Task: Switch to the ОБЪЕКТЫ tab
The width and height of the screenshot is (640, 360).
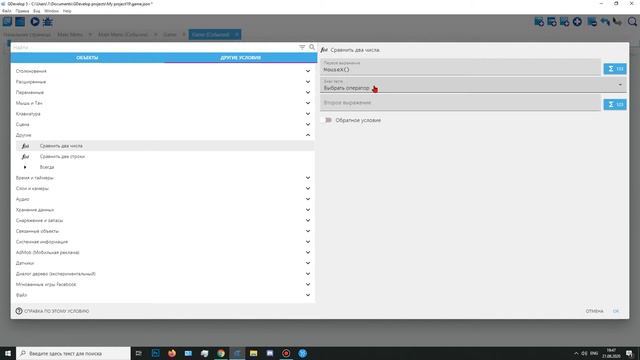Action: [x=87, y=58]
